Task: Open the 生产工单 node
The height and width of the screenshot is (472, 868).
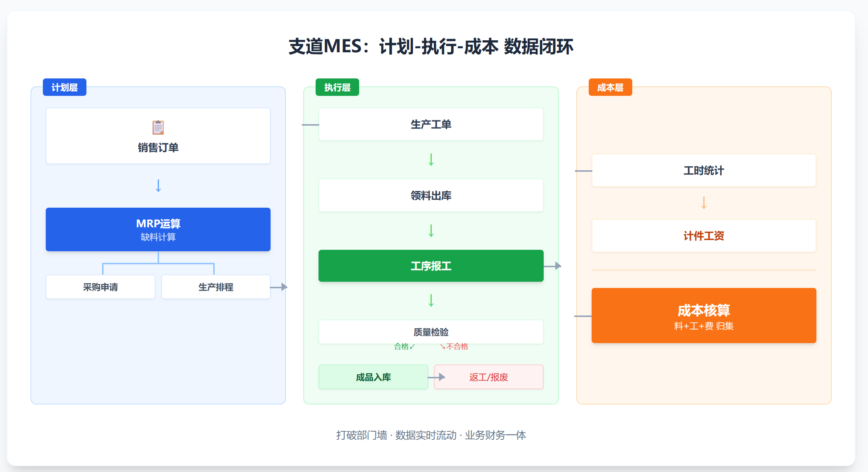Action: coord(431,124)
